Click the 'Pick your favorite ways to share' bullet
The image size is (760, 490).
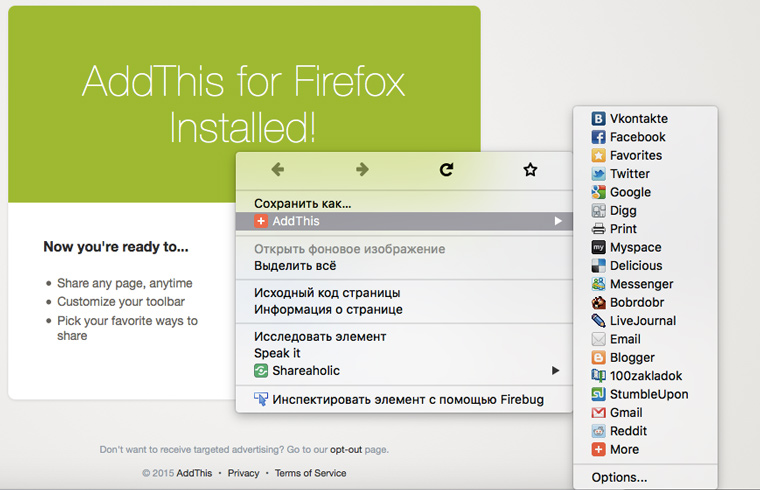coord(127,328)
